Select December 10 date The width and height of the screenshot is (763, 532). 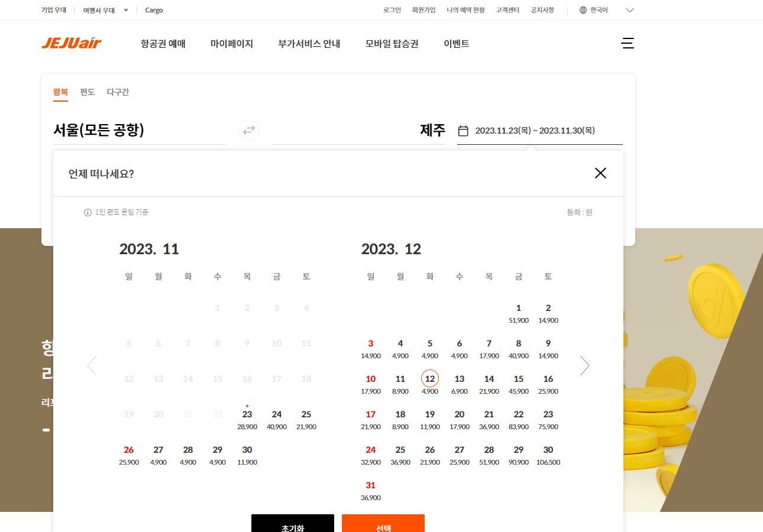pyautogui.click(x=371, y=384)
